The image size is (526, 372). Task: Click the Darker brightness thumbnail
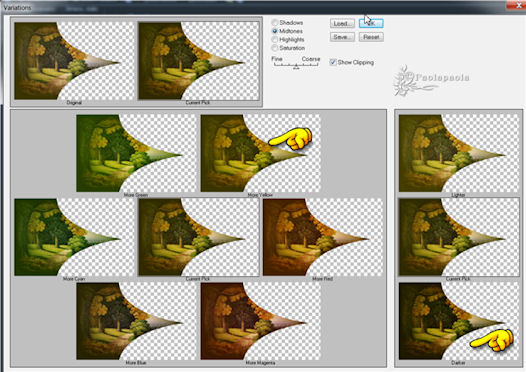[x=458, y=321]
